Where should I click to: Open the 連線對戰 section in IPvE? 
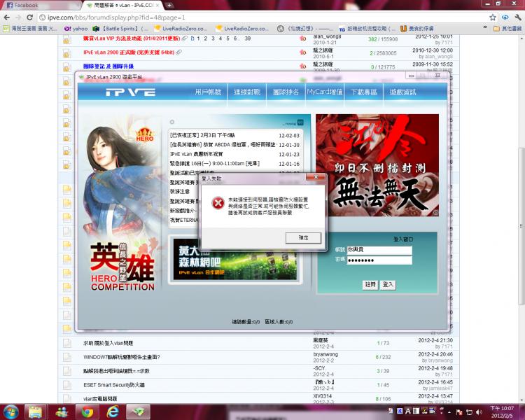(247, 92)
